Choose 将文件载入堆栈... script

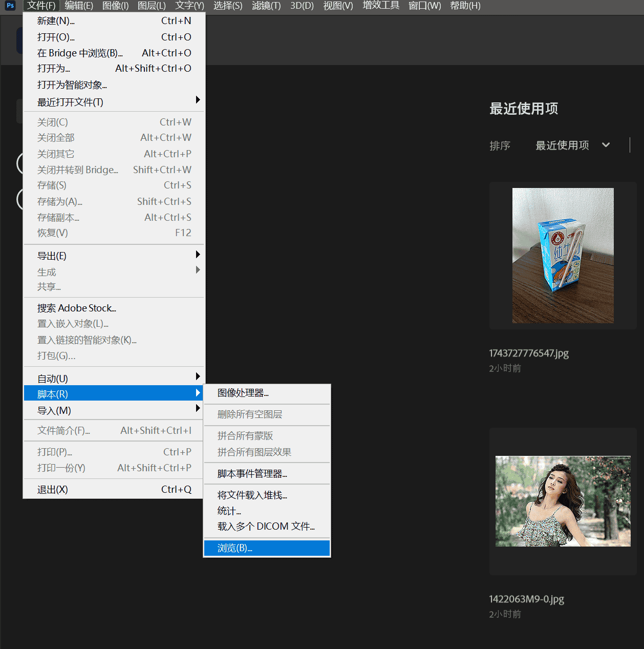pos(267,495)
